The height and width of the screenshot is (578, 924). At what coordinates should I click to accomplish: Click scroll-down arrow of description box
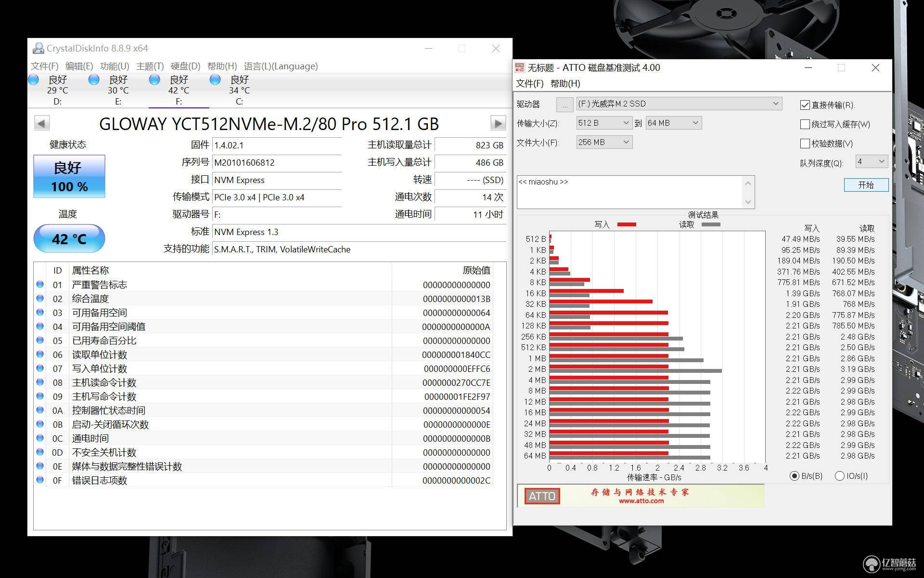click(x=748, y=202)
